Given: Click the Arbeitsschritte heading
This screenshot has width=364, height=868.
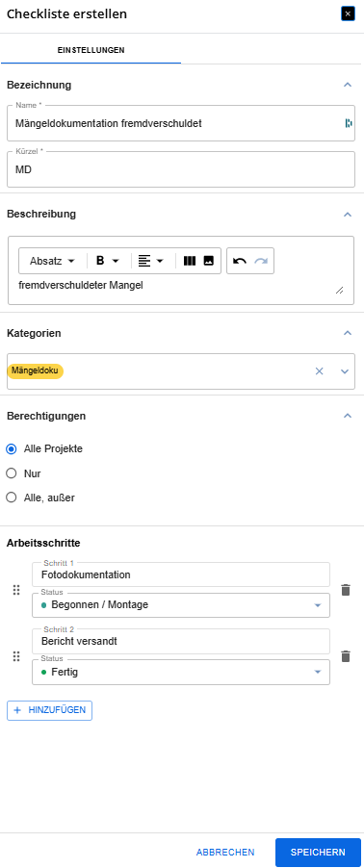Looking at the screenshot, I should pyautogui.click(x=43, y=543).
